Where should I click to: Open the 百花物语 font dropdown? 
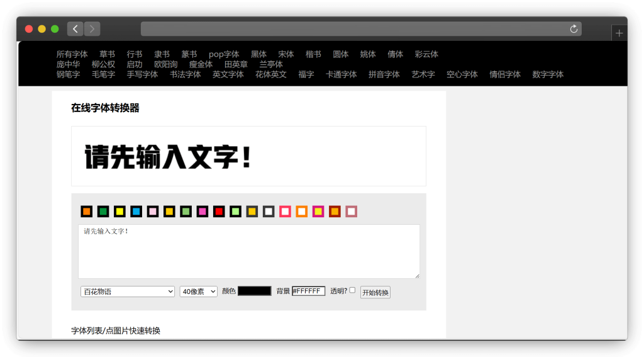(128, 292)
